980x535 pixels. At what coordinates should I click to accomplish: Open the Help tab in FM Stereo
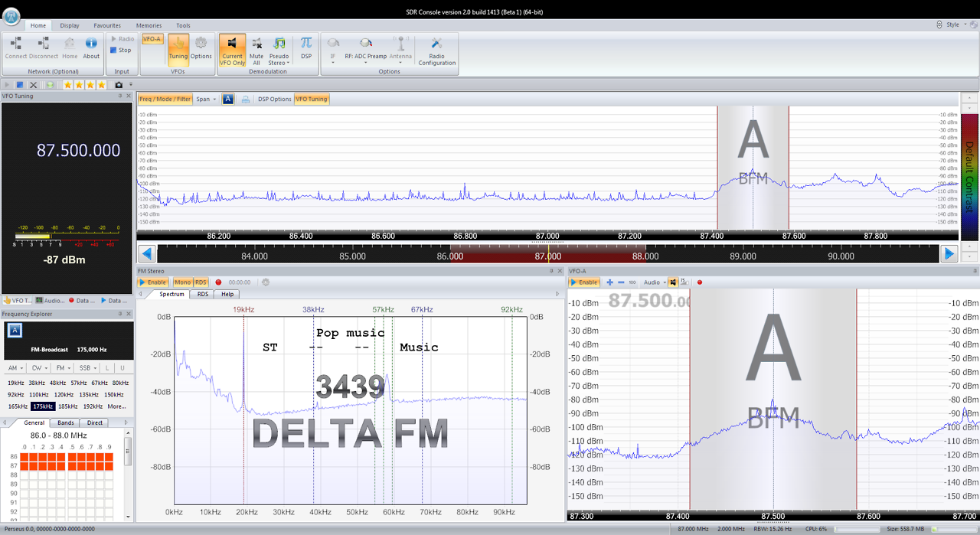[x=227, y=294]
